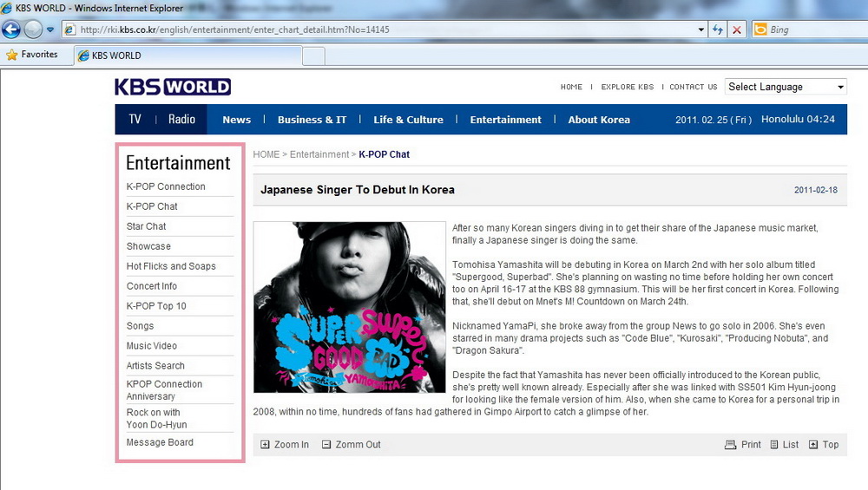Screen dimensions: 868x490
Task: Open the Life & Culture menu
Action: coord(408,120)
